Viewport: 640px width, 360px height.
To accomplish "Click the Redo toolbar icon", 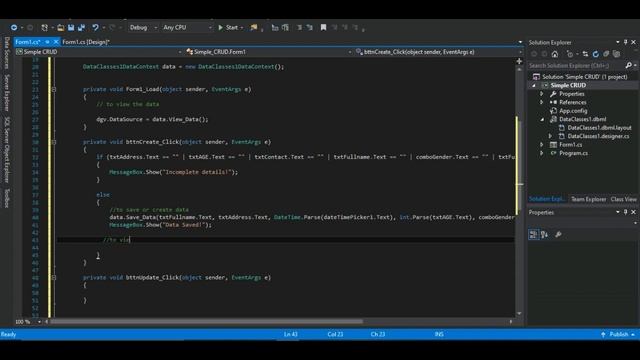I will pyautogui.click(x=112, y=27).
